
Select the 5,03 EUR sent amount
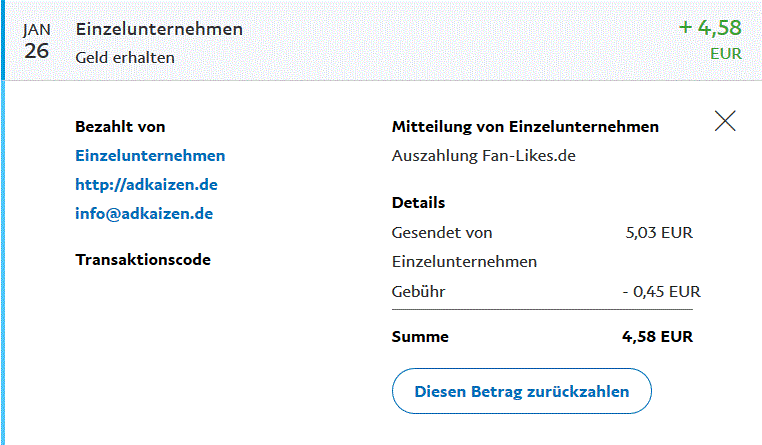(658, 233)
